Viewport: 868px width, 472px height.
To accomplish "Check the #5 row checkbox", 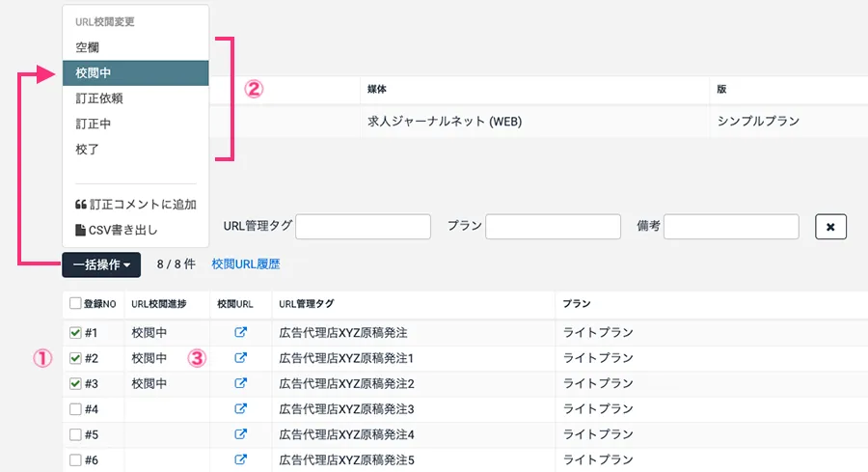I will [x=75, y=434].
